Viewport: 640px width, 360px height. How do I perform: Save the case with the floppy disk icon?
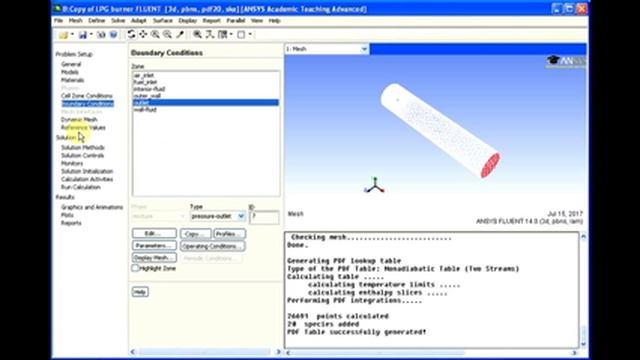coord(83,35)
